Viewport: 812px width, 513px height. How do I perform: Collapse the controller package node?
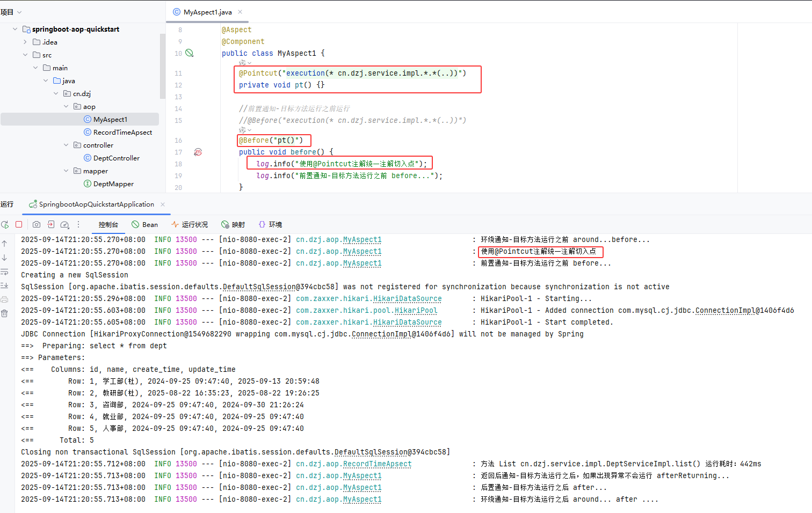(x=66, y=145)
